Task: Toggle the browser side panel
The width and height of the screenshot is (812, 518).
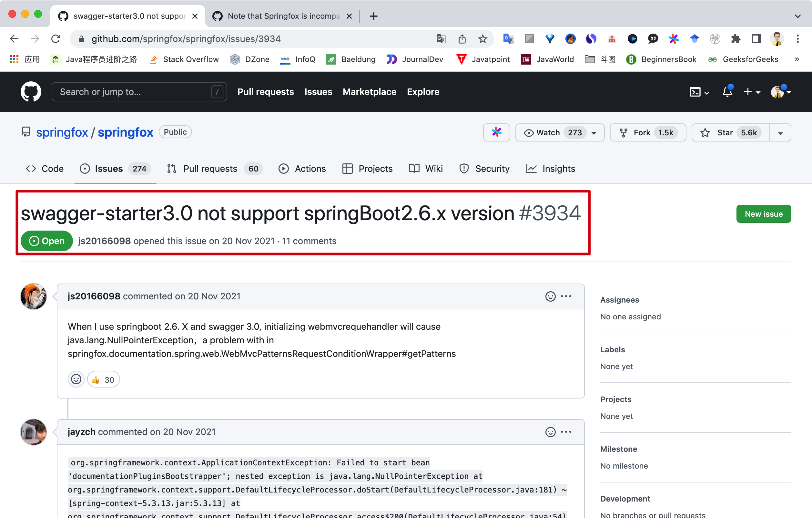Action: pos(756,39)
